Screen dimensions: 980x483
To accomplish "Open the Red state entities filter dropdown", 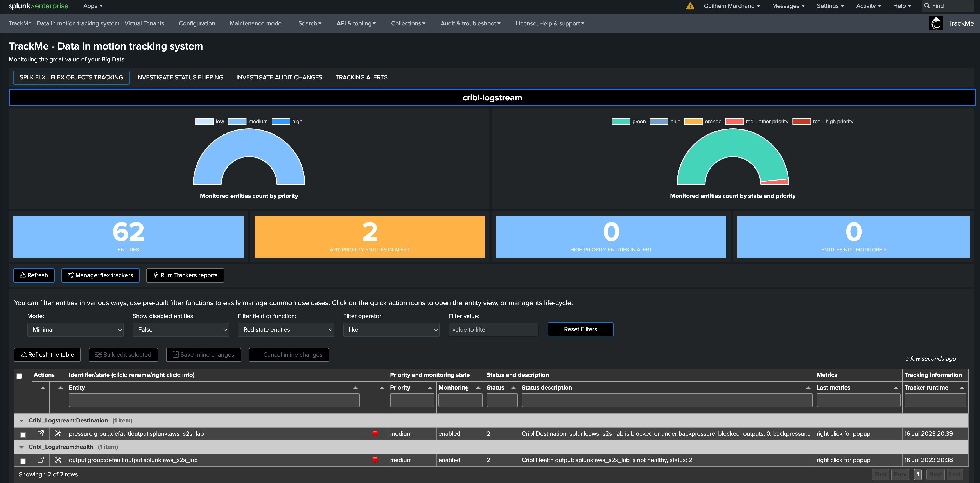I will click(286, 330).
